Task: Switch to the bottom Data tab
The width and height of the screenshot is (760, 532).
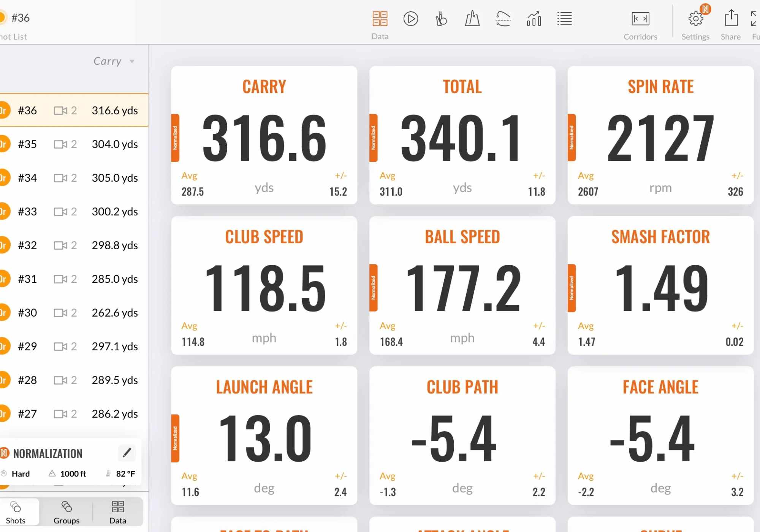Action: tap(118, 512)
